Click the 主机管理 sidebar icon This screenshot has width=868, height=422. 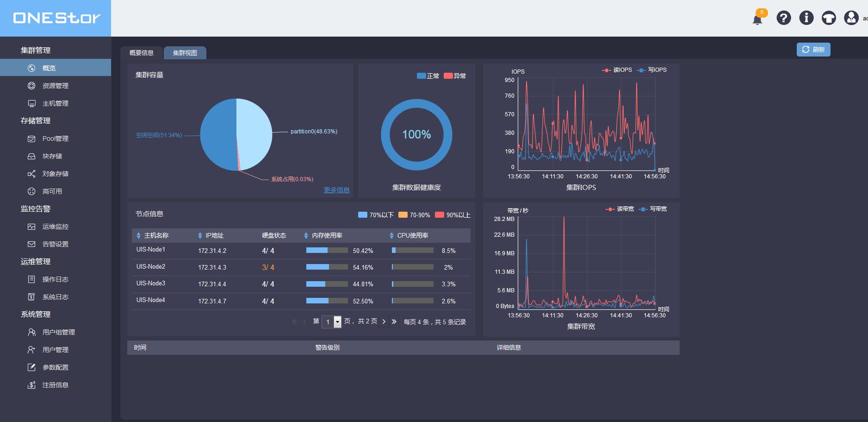coord(31,103)
